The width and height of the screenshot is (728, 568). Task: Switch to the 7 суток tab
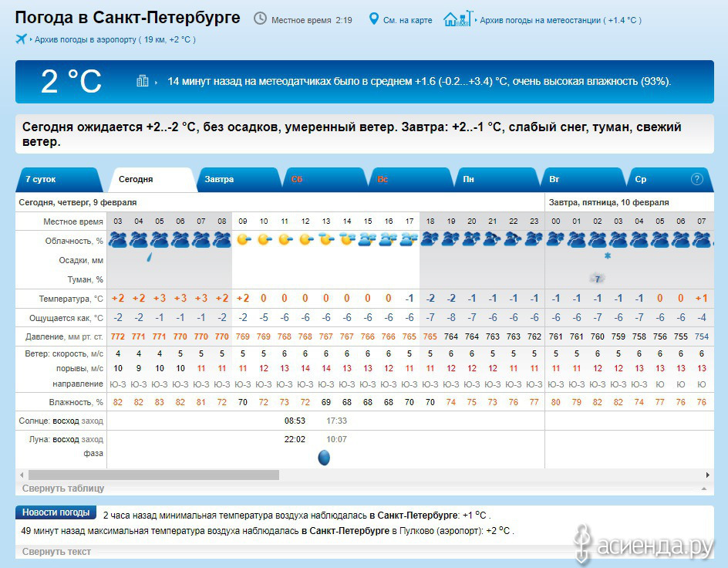pyautogui.click(x=59, y=180)
